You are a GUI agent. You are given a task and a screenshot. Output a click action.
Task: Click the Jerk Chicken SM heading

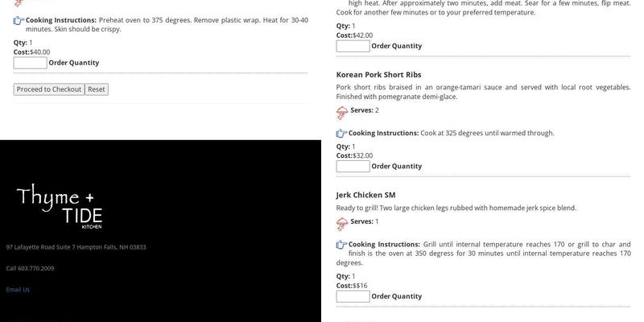[365, 195]
